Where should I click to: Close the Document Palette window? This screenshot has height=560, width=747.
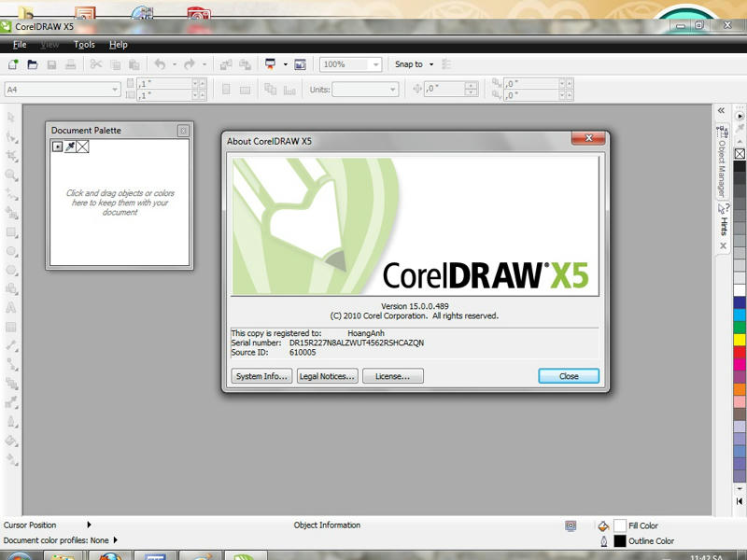tap(183, 131)
